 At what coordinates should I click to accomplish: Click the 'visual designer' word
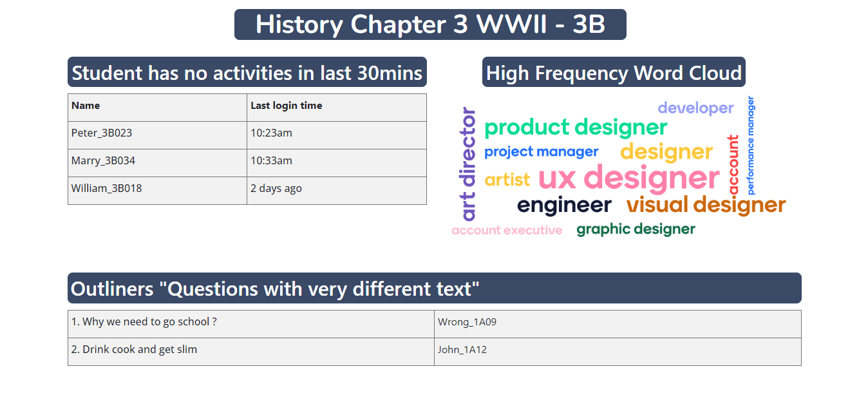[706, 206]
